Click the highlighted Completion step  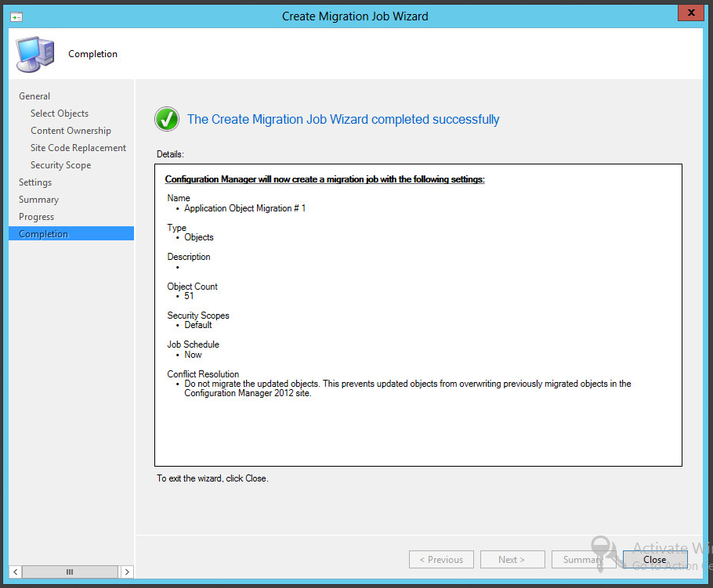[x=43, y=233]
